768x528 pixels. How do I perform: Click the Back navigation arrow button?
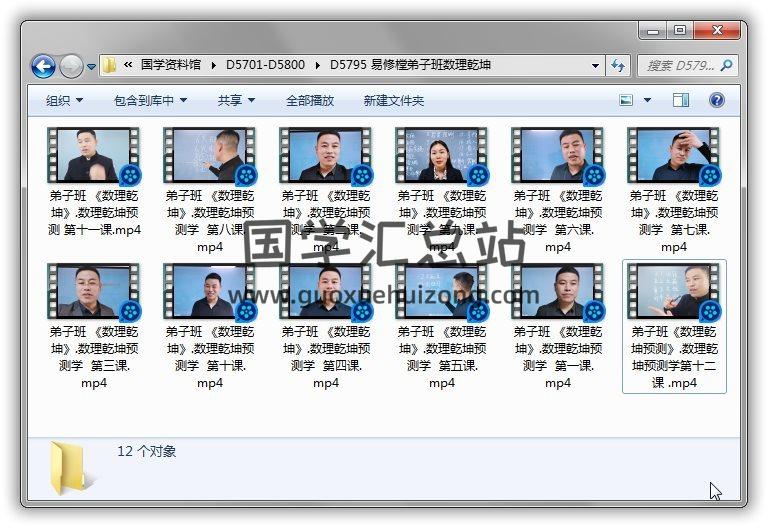coord(43,67)
